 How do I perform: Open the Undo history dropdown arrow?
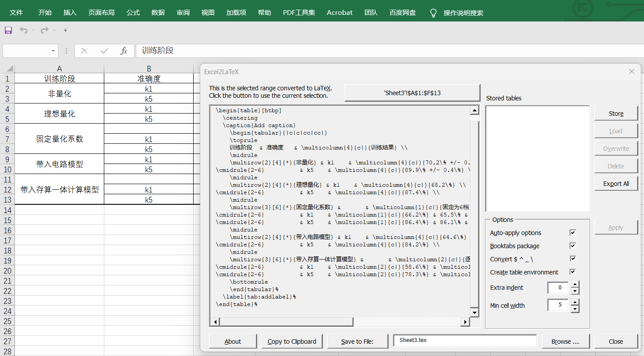click(34, 30)
